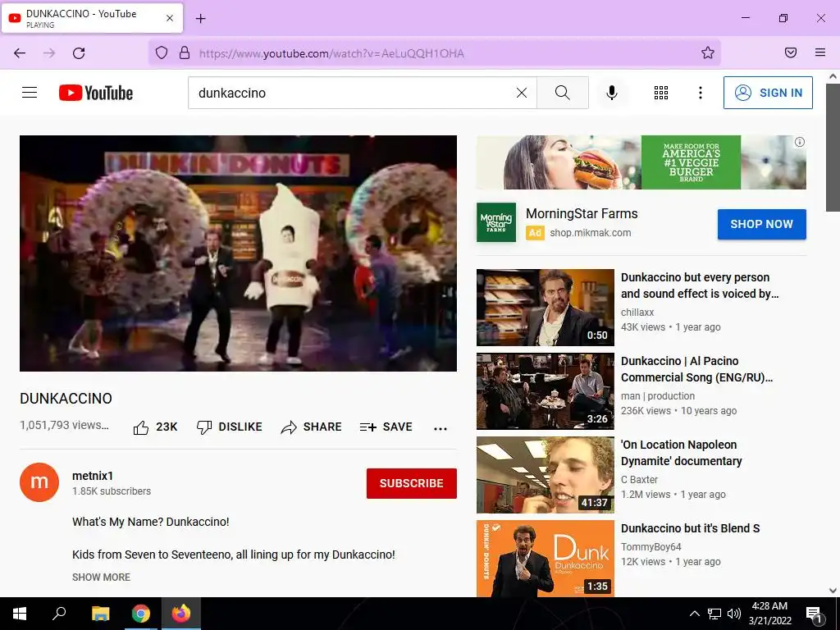Click chillaxx channel name
The image size is (840, 630).
tap(637, 313)
